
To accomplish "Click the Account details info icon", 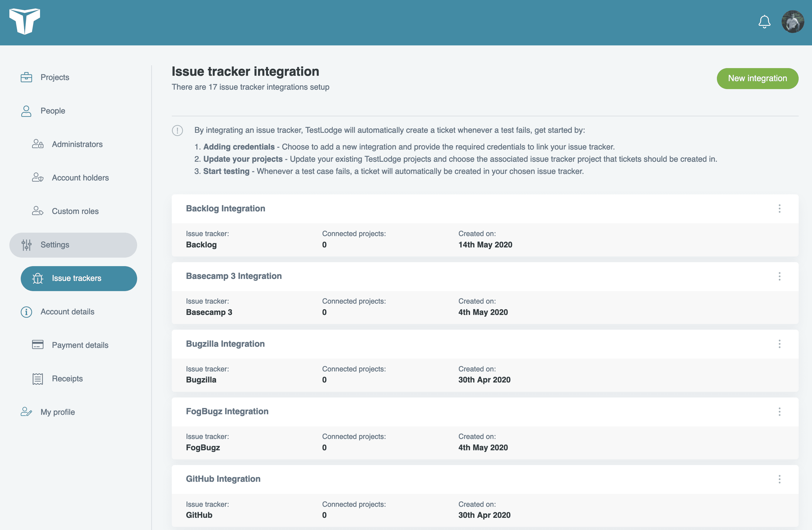I will (26, 312).
